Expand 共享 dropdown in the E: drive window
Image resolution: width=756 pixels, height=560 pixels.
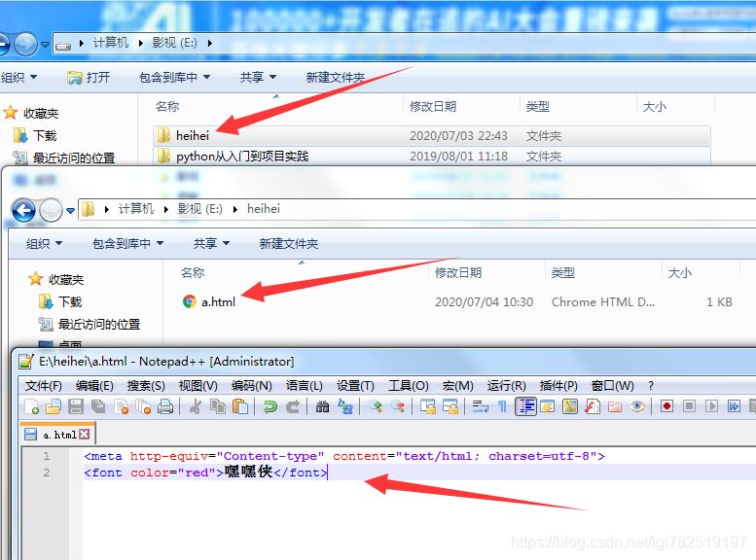[259, 77]
